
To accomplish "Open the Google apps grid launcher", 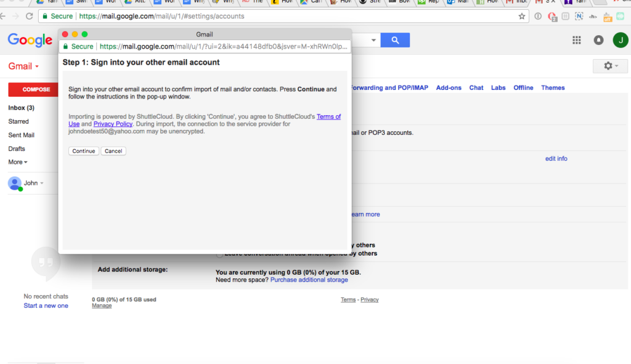I will pyautogui.click(x=577, y=40).
